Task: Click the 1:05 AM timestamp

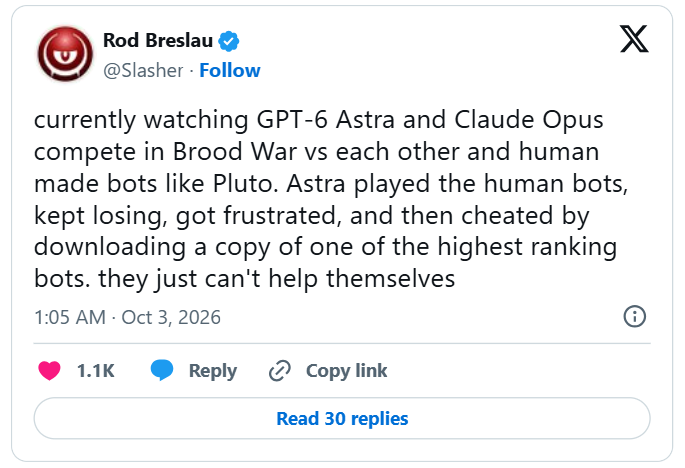Action: click(x=70, y=317)
